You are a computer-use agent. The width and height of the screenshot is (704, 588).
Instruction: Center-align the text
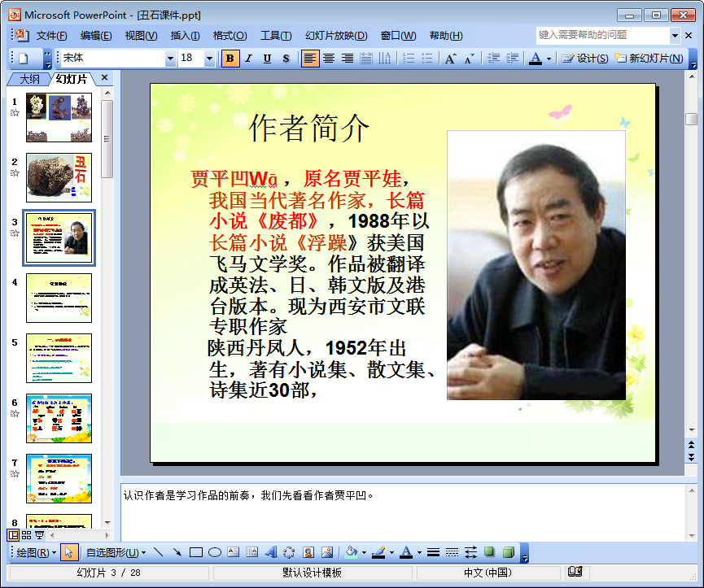tap(329, 59)
